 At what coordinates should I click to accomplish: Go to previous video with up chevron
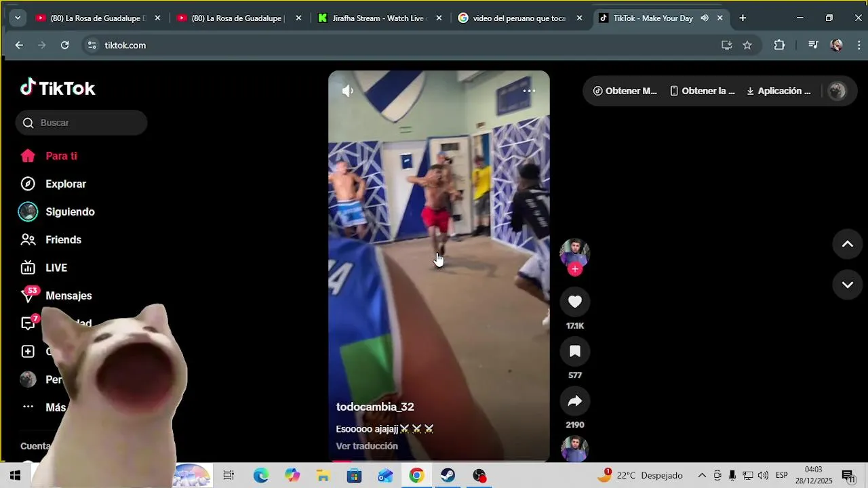coord(848,244)
